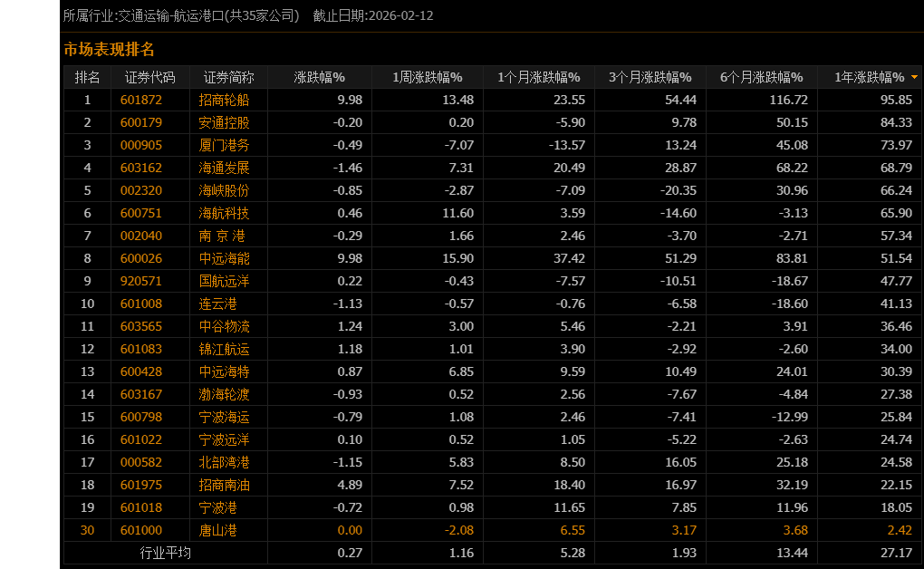The width and height of the screenshot is (924, 569).
Task: Open stock 北部湾港
Action: [x=224, y=462]
